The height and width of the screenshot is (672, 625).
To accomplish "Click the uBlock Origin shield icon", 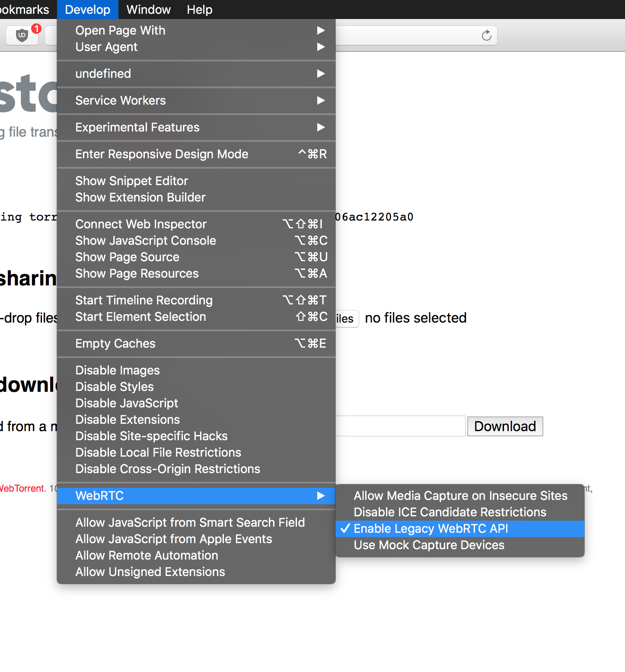I will pos(22,35).
